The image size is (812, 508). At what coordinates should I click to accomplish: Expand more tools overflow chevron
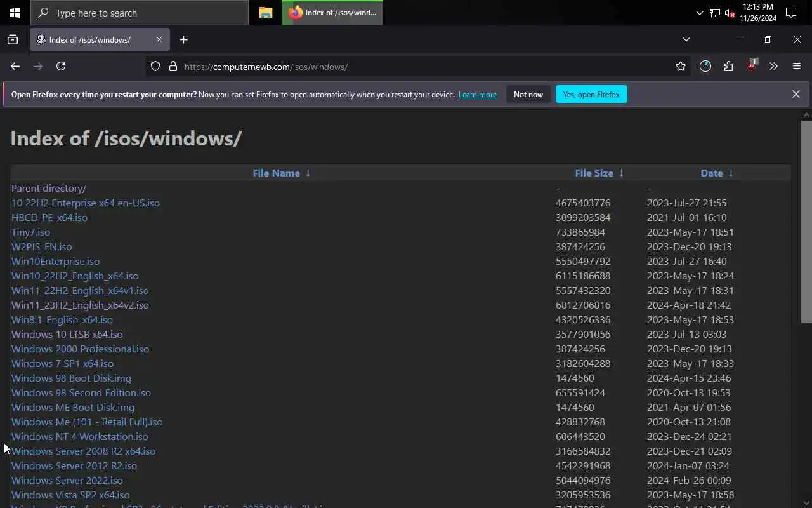click(773, 66)
